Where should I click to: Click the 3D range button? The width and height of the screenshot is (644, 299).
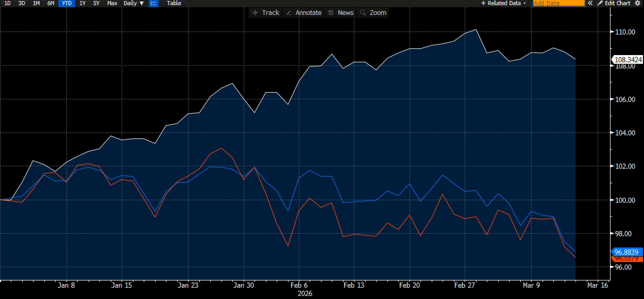click(22, 3)
